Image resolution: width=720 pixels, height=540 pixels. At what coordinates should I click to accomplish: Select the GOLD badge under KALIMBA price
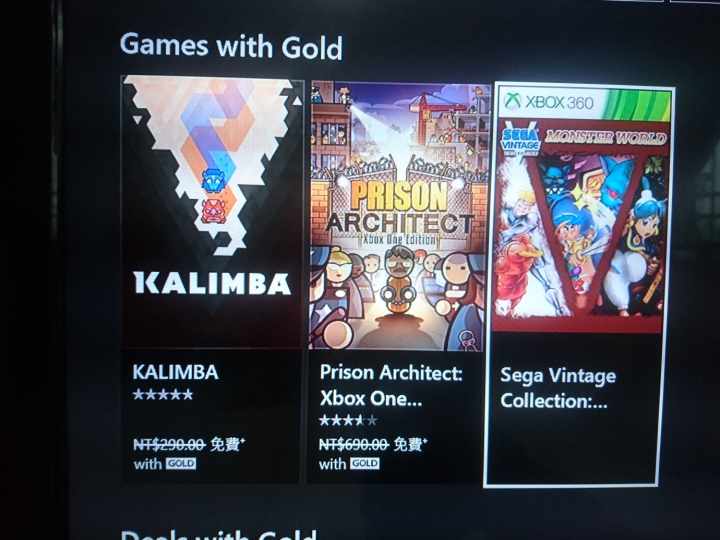tap(181, 463)
